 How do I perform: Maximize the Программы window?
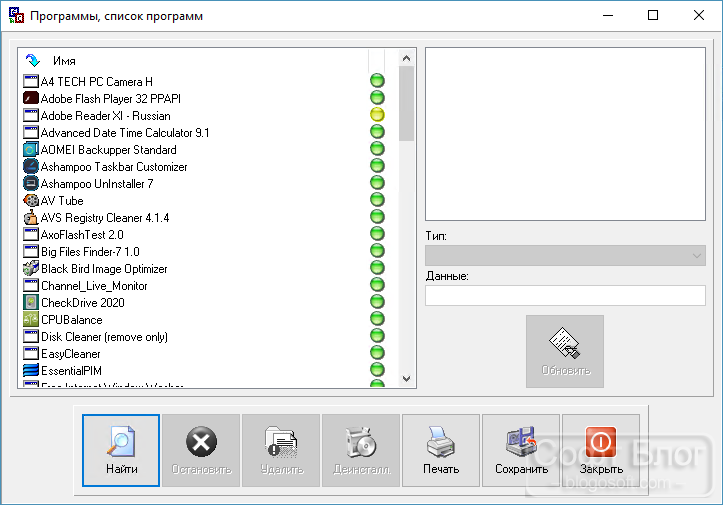coord(653,15)
